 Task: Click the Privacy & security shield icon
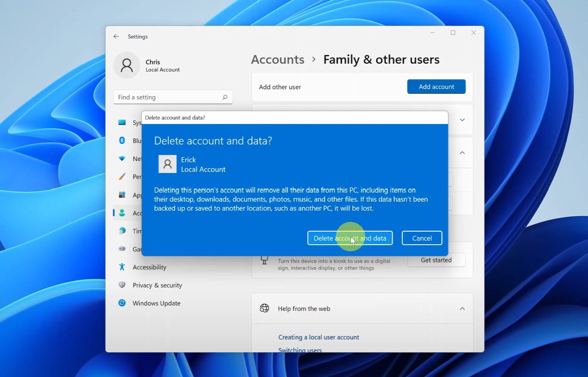(122, 285)
